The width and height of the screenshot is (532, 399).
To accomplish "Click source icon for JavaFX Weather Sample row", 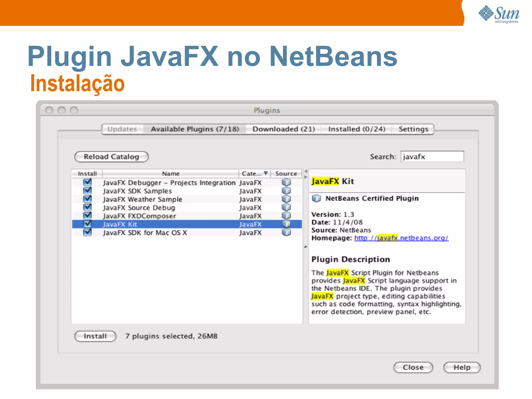I will 286,199.
